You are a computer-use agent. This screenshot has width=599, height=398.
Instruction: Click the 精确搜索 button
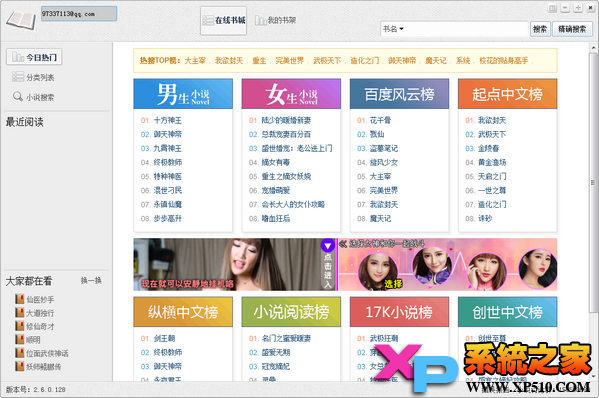pos(572,29)
